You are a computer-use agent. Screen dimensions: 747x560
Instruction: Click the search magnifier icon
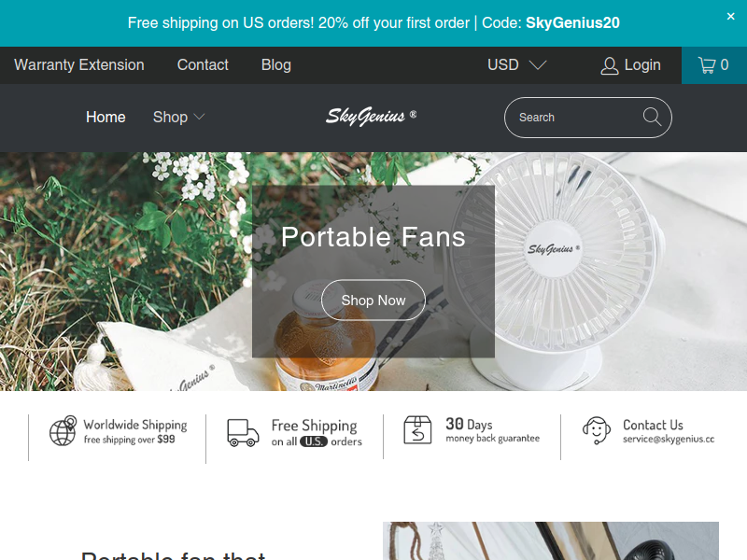[652, 118]
